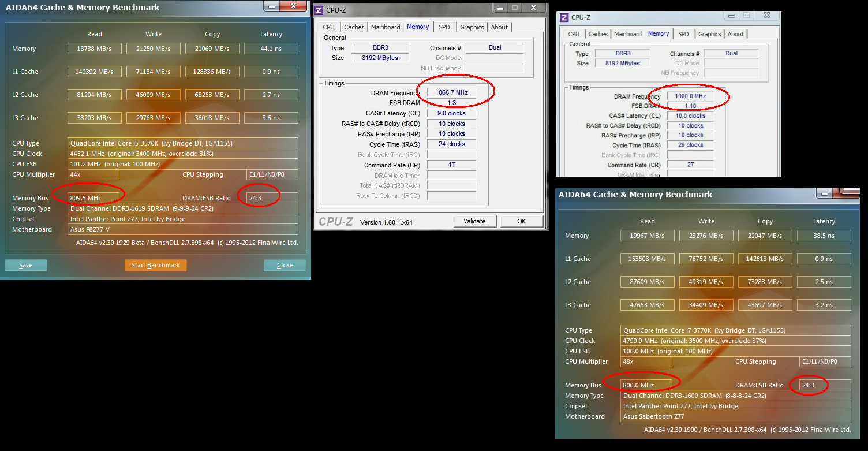Screen dimensions: 868x451
Task: Open SPD tab in the 1000.0 MHz CPU-Z window
Action: (684, 34)
